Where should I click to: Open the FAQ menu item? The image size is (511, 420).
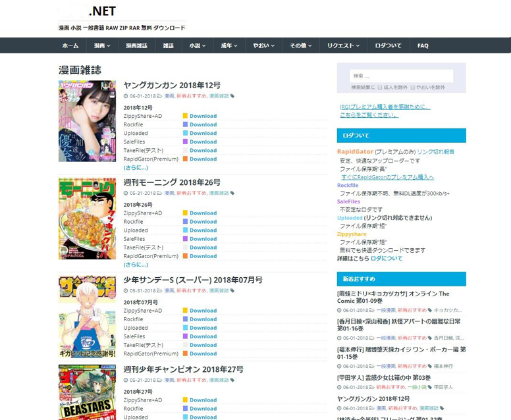pyautogui.click(x=423, y=45)
